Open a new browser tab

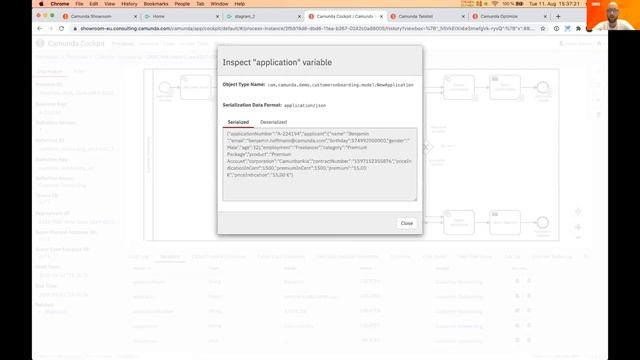558,16
